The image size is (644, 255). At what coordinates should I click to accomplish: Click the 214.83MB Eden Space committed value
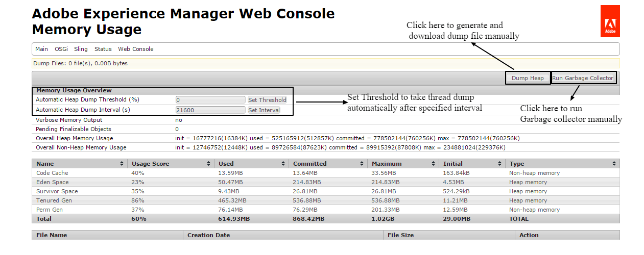(x=307, y=182)
